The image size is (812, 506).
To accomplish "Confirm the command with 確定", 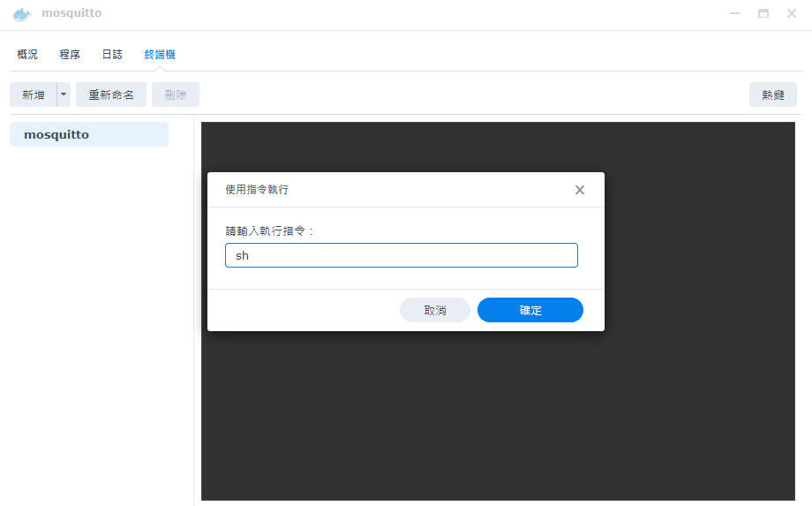I will [530, 310].
